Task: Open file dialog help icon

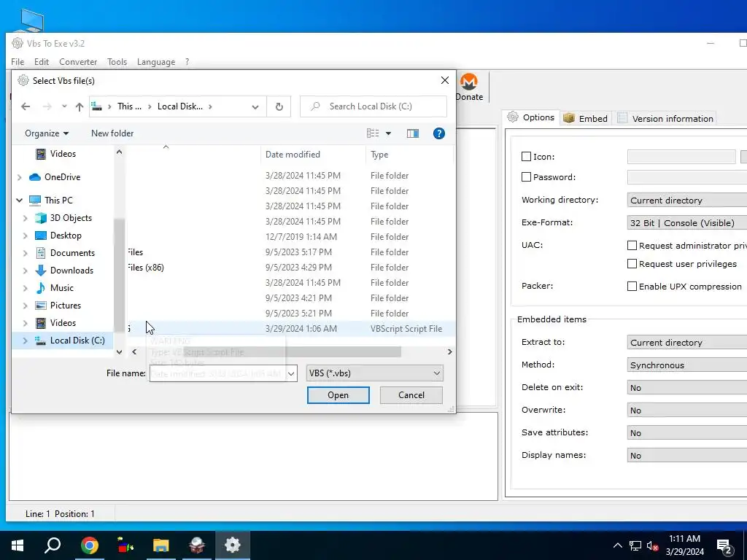Action: click(438, 133)
